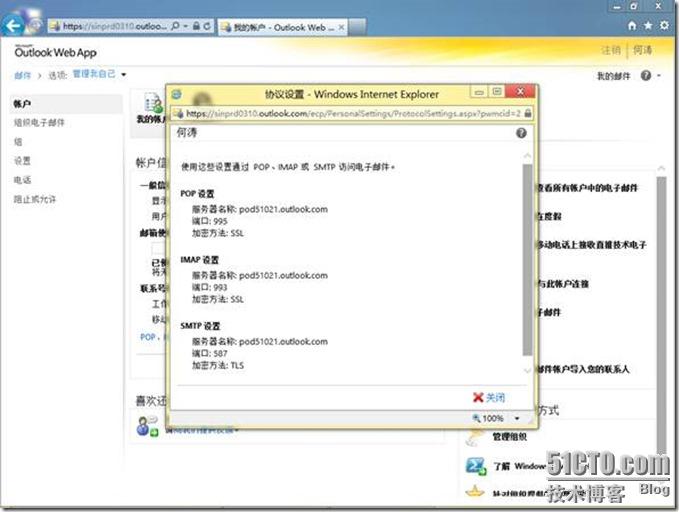
Task: Click the dialog scrollbar up arrow
Action: (527, 156)
